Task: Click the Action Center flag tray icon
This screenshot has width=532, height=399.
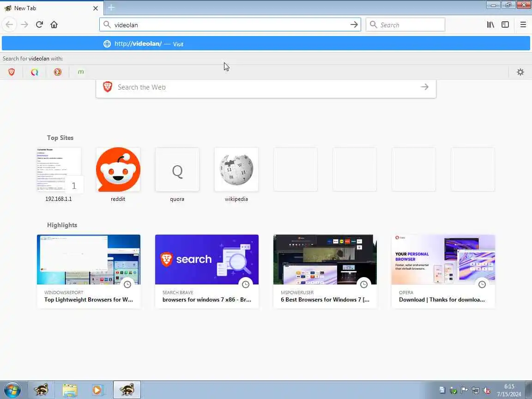Action: (x=464, y=391)
